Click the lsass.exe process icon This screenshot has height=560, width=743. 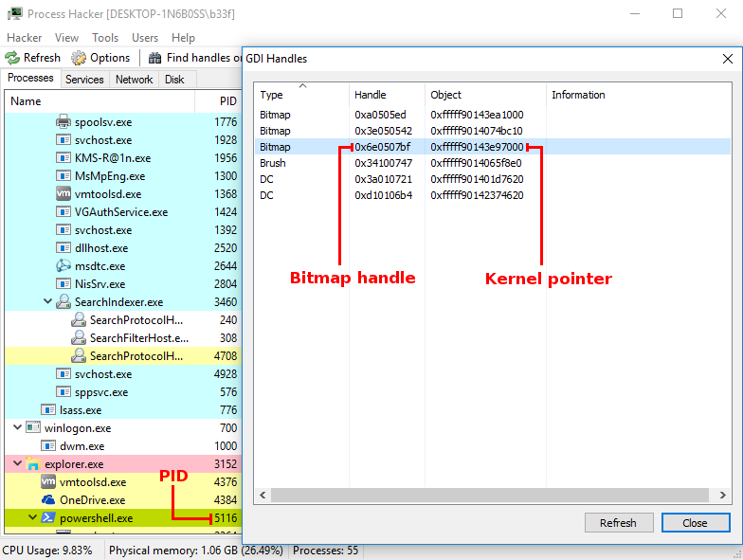(x=47, y=409)
